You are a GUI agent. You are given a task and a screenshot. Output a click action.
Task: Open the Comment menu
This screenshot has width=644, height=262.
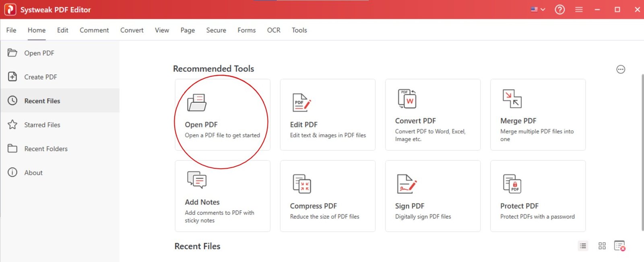point(94,30)
